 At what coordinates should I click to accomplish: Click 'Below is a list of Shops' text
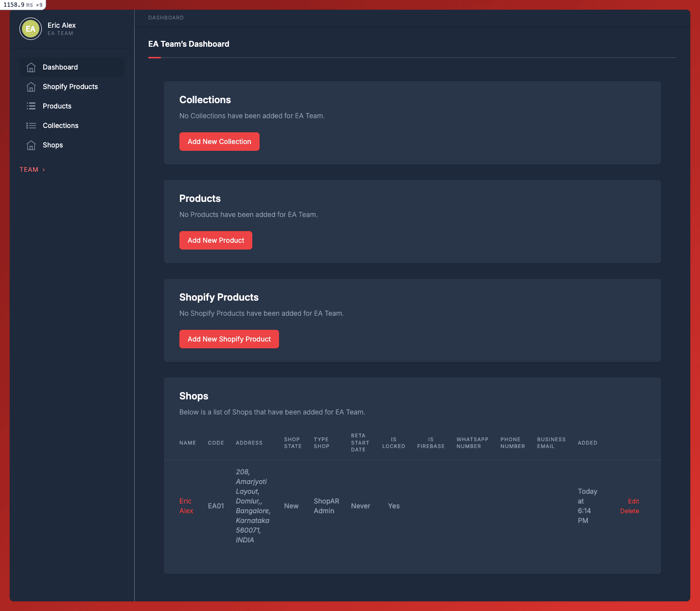pos(272,412)
